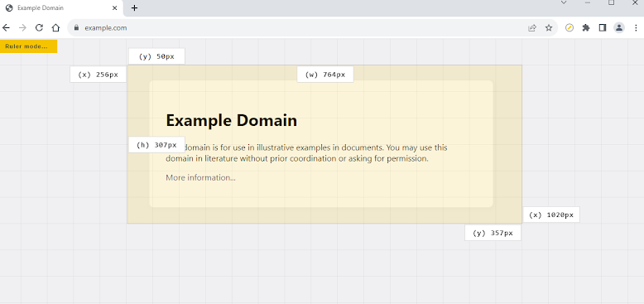Minimize the browser window
The width and height of the screenshot is (644, 304).
point(588,2)
